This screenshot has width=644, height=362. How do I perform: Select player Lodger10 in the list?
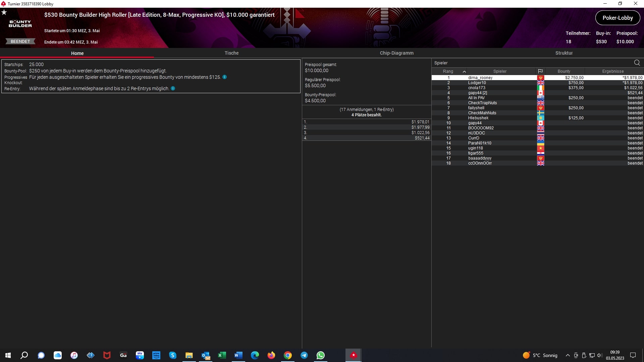(x=477, y=83)
